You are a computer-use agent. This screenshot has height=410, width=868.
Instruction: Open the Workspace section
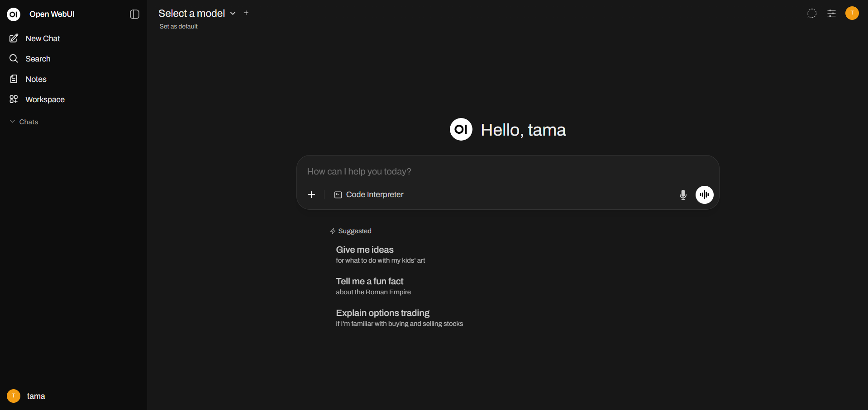44,99
